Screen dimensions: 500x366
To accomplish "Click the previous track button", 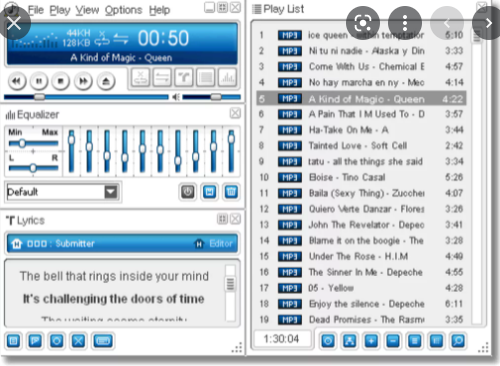I will point(16,81).
